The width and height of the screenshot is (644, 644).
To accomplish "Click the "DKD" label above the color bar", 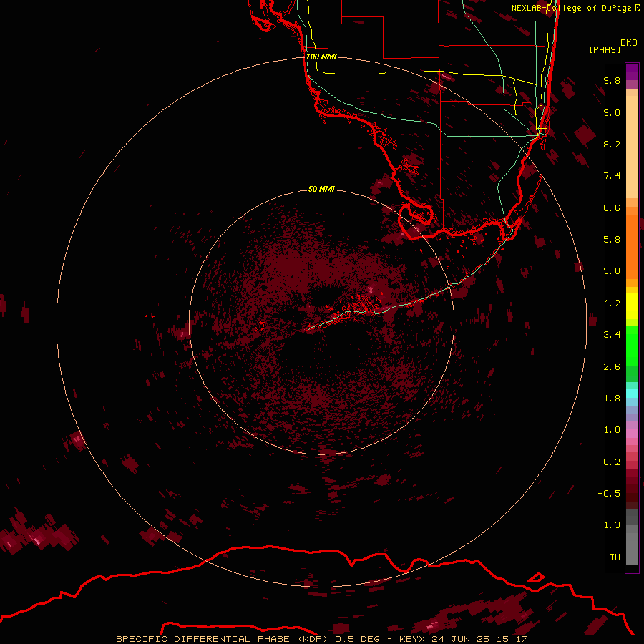I will pos(629,43).
